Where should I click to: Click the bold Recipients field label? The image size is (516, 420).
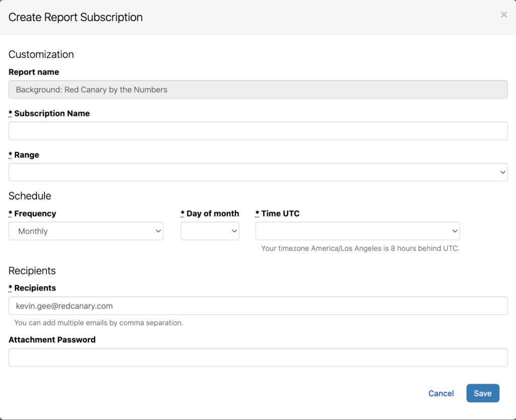pos(35,288)
